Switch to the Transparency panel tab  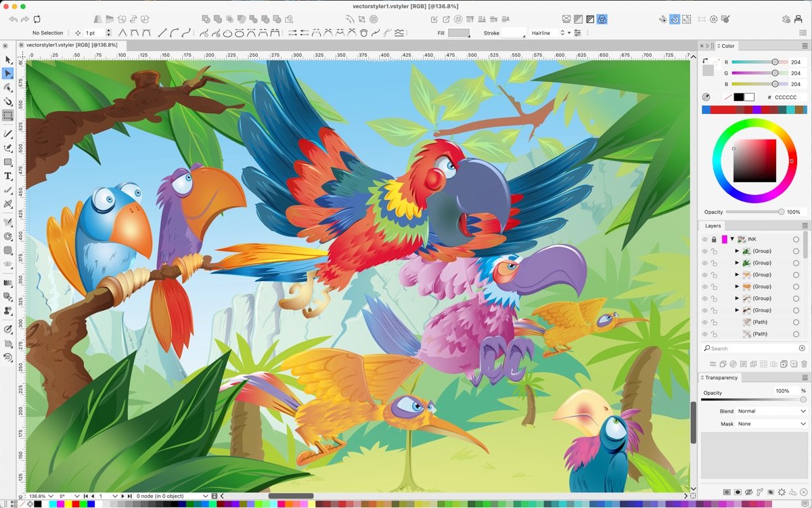tap(720, 377)
